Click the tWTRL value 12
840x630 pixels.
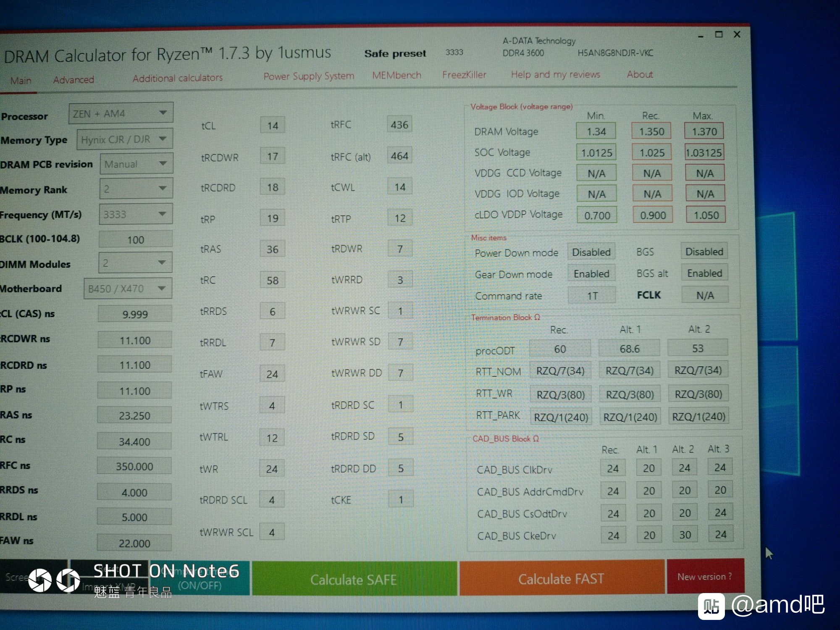click(x=272, y=438)
